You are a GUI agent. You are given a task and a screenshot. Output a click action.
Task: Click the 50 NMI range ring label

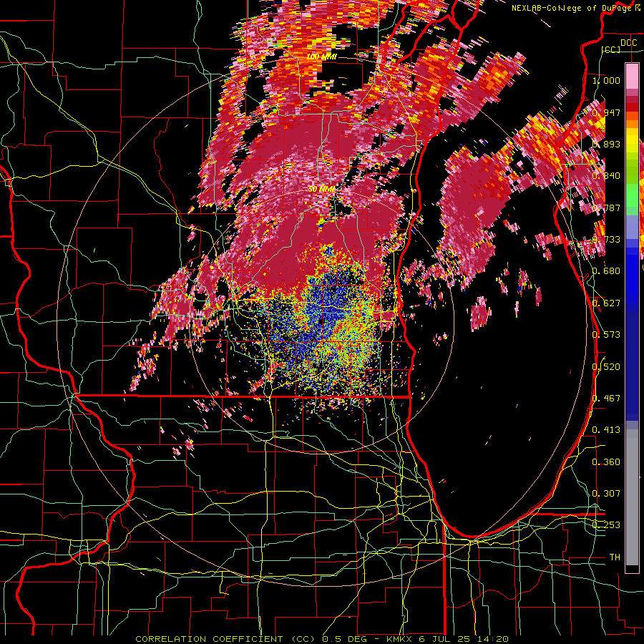pos(321,190)
